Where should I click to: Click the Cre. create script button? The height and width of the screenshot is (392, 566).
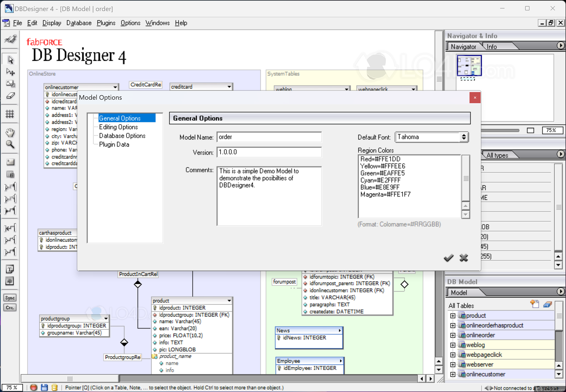pyautogui.click(x=10, y=308)
